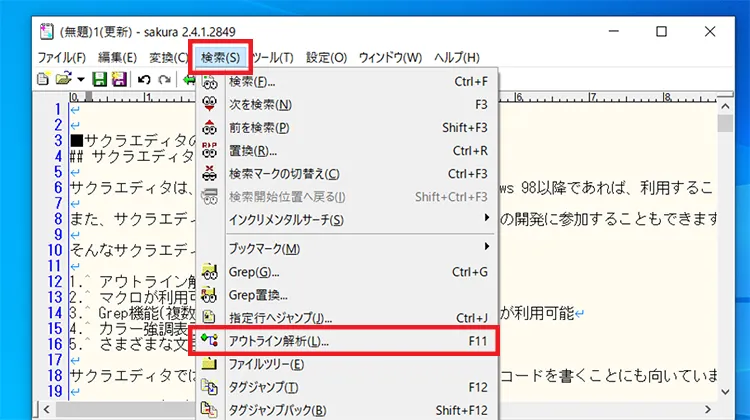Click the Grep置換 menu icon
Image resolution: width=750 pixels, height=420 pixels.
click(x=210, y=295)
